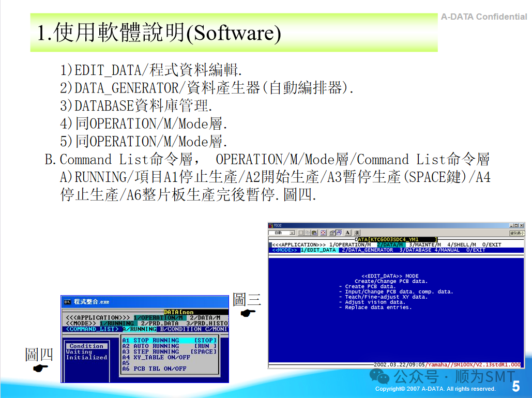Image resolution: width=532 pixels, height=398 pixels.
Task: Click the Font 'A' icon in VIOS toolbar
Action: pyautogui.click(x=348, y=233)
